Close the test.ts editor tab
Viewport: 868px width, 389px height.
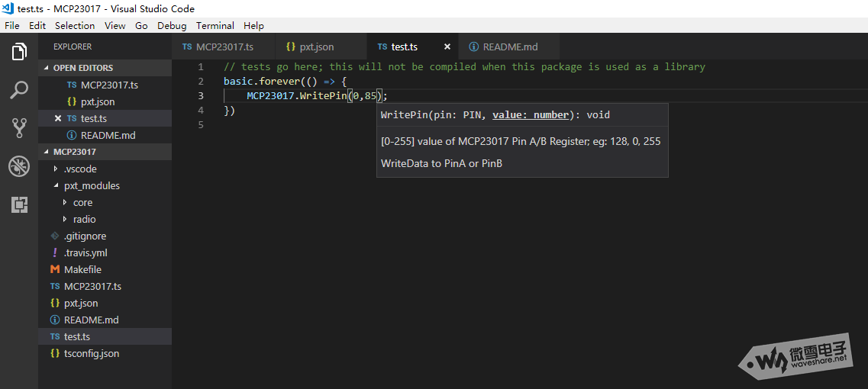447,47
